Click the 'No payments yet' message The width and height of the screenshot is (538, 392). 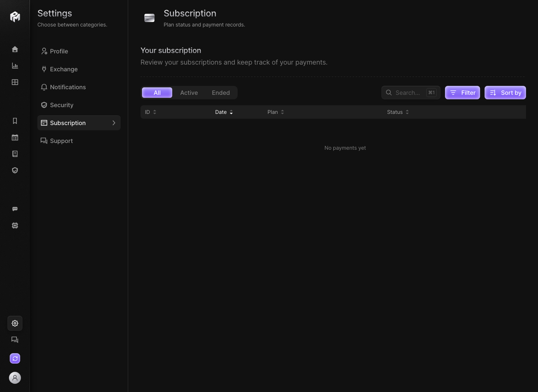(345, 148)
